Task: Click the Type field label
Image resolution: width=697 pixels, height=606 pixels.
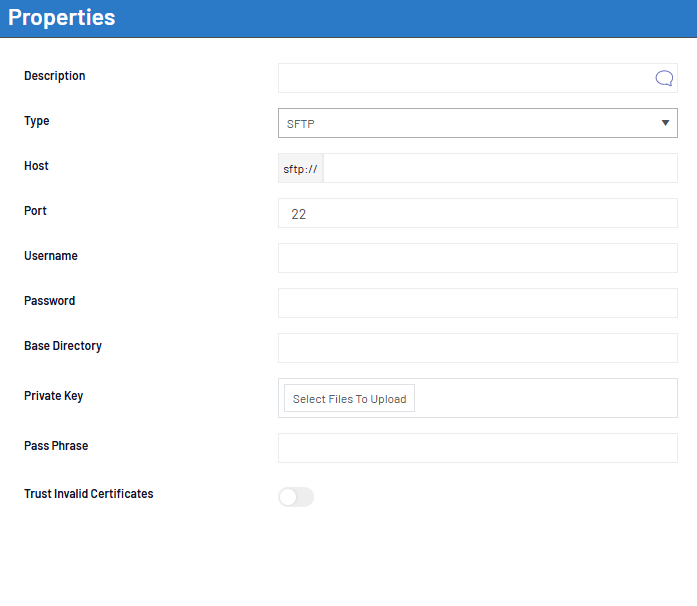Action: 37,121
